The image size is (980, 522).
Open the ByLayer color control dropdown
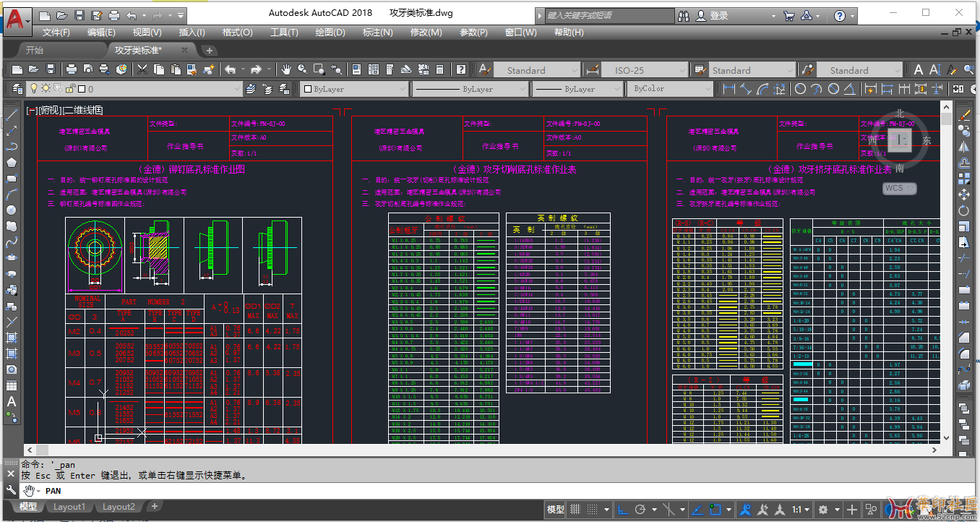tap(403, 89)
